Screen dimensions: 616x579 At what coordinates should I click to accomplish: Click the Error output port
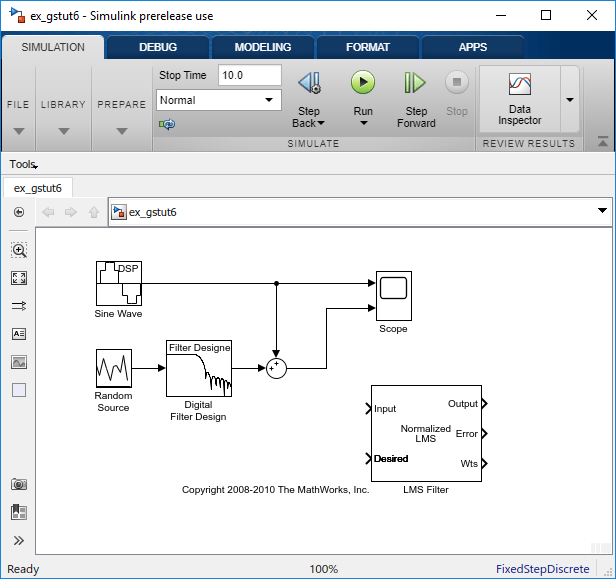(x=485, y=433)
